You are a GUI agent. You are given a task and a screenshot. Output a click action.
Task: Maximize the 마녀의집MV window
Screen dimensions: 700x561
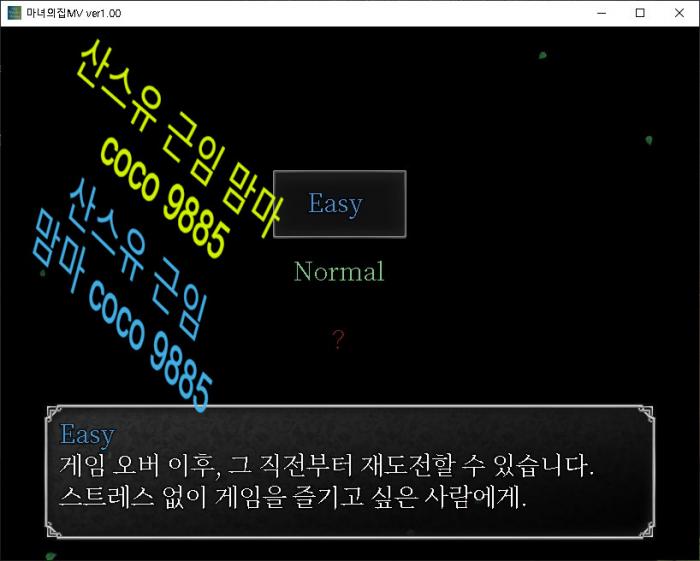(x=640, y=13)
